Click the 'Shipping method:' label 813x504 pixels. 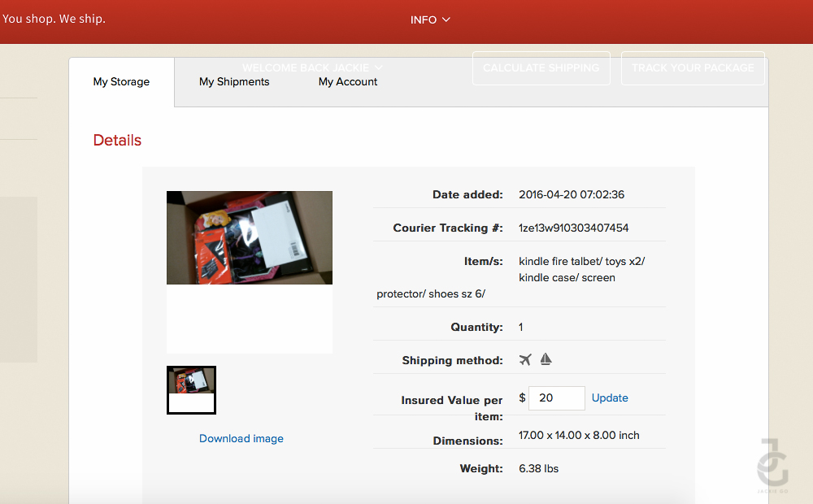(x=453, y=360)
